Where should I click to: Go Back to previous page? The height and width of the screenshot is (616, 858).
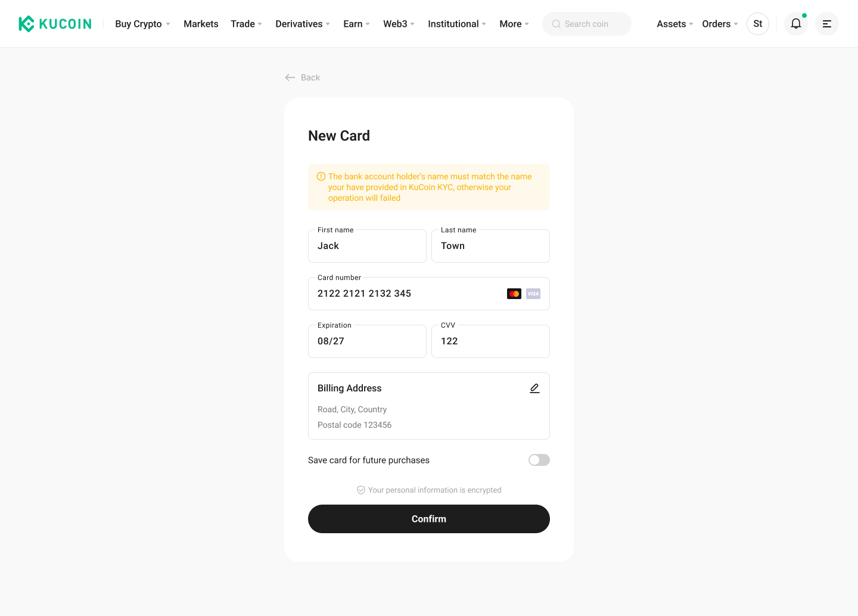pyautogui.click(x=303, y=77)
